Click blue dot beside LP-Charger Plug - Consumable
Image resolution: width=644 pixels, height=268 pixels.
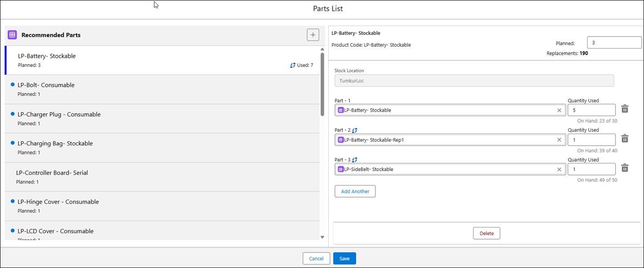[12, 114]
